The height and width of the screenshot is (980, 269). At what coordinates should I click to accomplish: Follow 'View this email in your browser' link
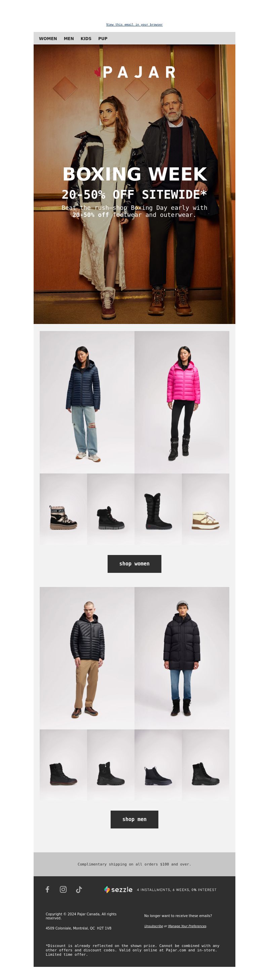134,24
